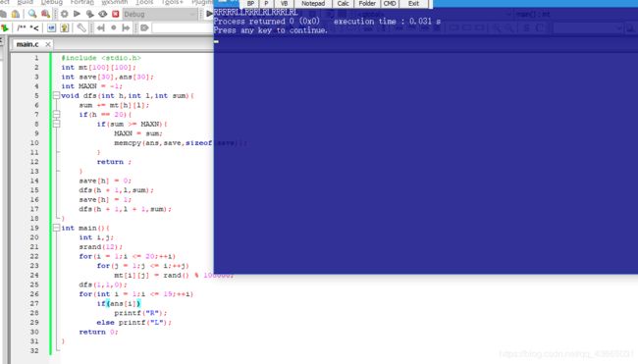
Task: Open the Build menu
Action: point(26,2)
